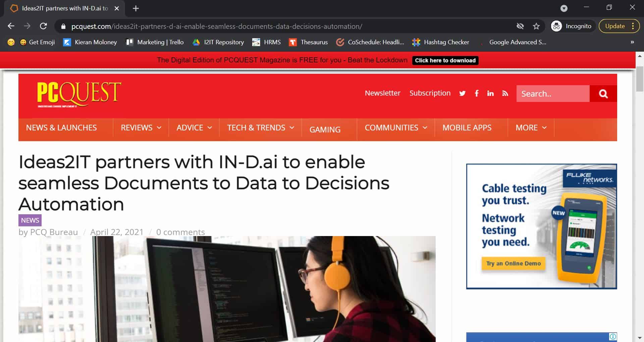Reload the current page
Image resolution: width=644 pixels, height=342 pixels.
click(44, 26)
